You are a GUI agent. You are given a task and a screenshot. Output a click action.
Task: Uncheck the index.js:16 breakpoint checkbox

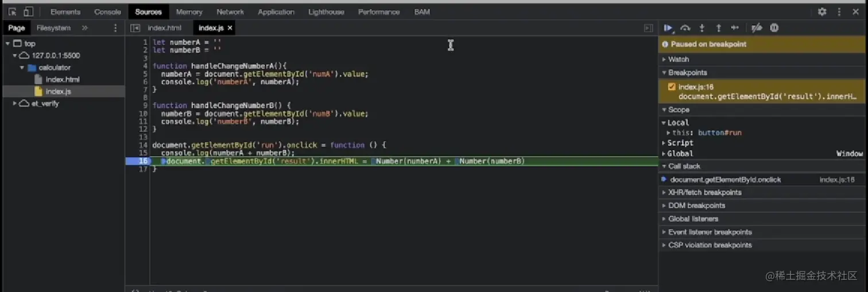(x=672, y=87)
